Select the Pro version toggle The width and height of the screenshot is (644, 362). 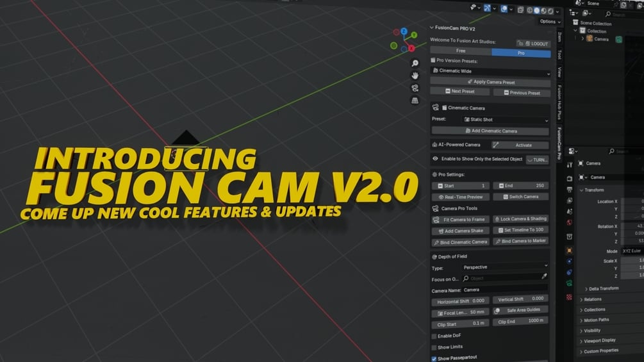[x=521, y=53]
